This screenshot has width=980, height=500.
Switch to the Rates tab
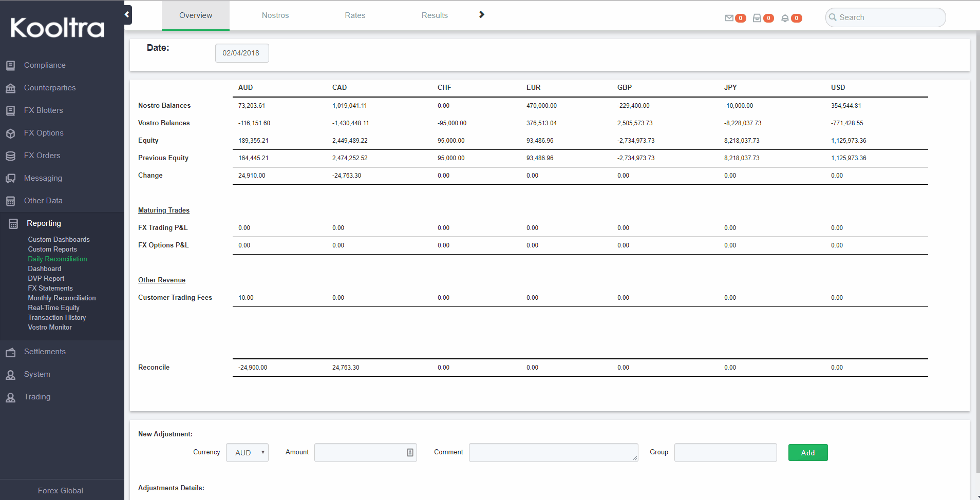(x=355, y=15)
